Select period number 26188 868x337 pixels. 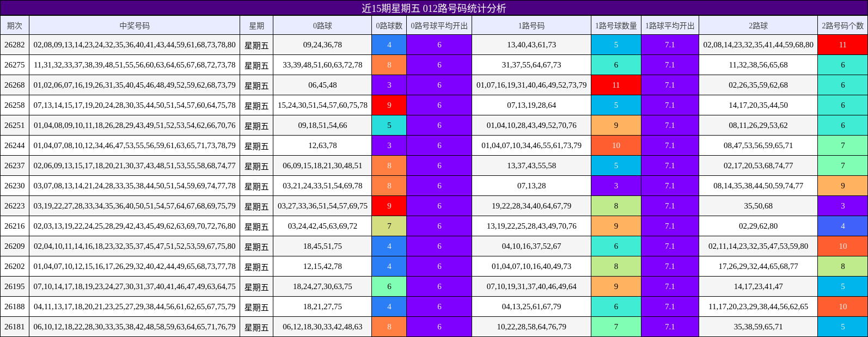click(x=15, y=307)
